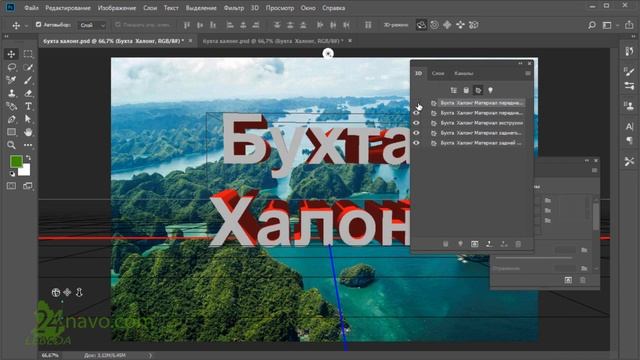Switch to the Каналы tab in panel
The height and width of the screenshot is (360, 640).
pyautogui.click(x=464, y=73)
